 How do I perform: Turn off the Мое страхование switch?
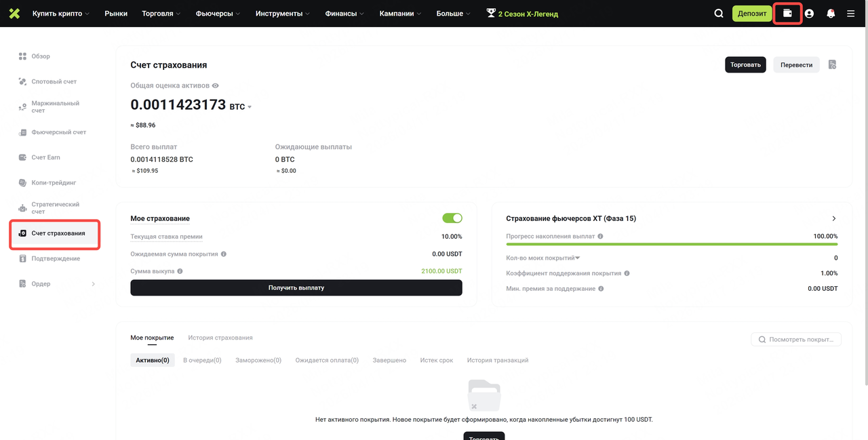click(452, 218)
